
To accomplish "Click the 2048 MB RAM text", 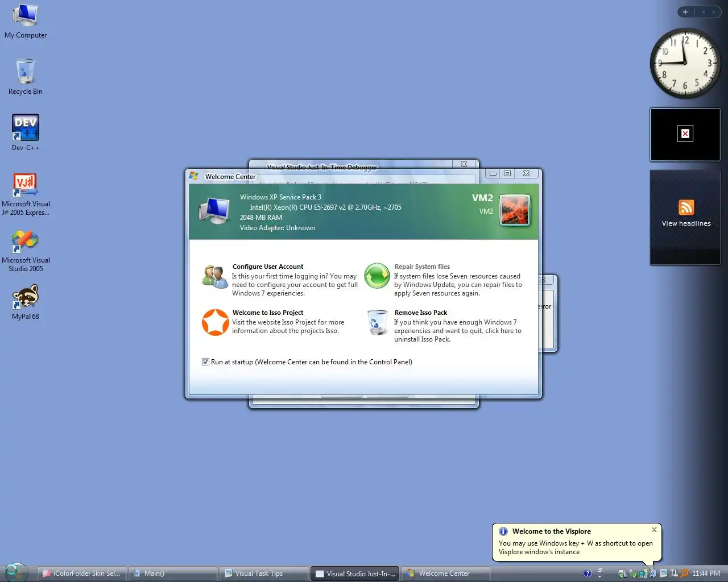I will tap(261, 218).
